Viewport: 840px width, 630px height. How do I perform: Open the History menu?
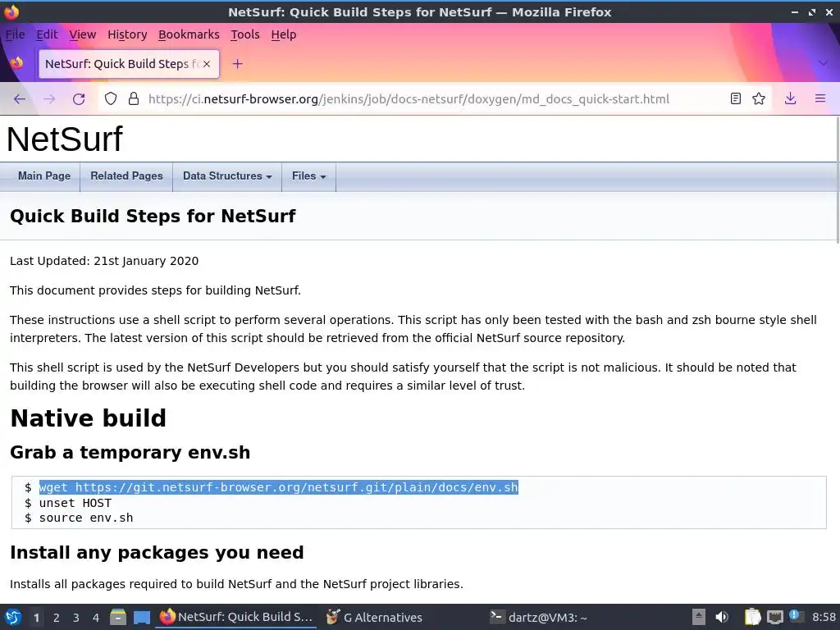(x=127, y=34)
